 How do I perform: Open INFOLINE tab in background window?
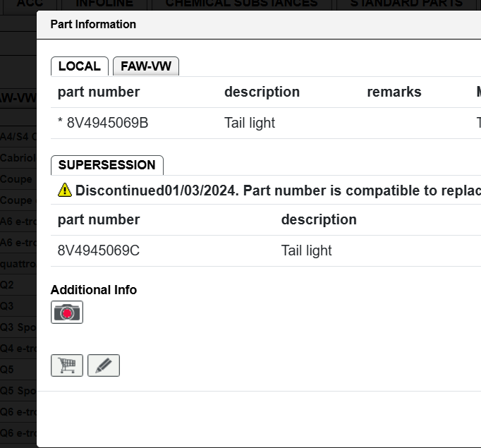tap(104, 4)
